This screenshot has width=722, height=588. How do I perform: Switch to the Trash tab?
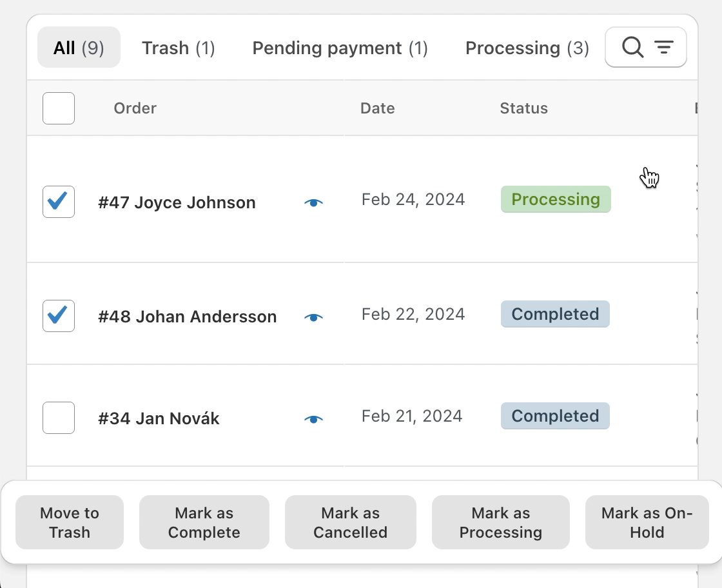[178, 48]
